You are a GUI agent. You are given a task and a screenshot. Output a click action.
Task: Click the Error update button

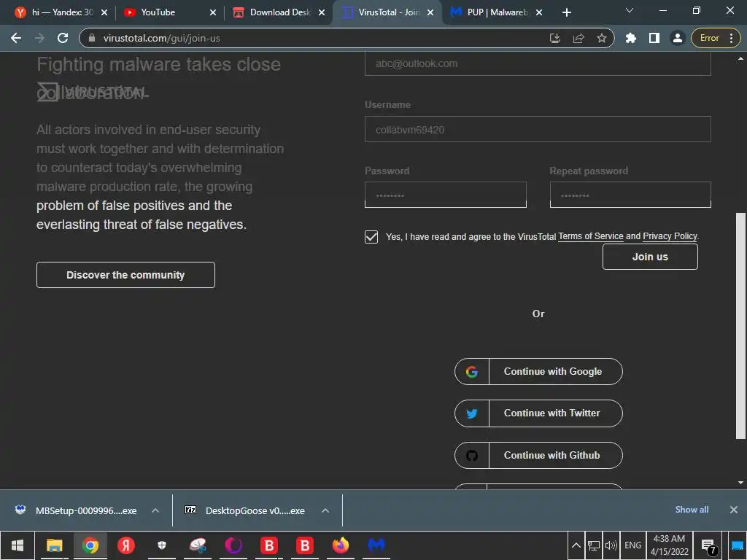(709, 38)
